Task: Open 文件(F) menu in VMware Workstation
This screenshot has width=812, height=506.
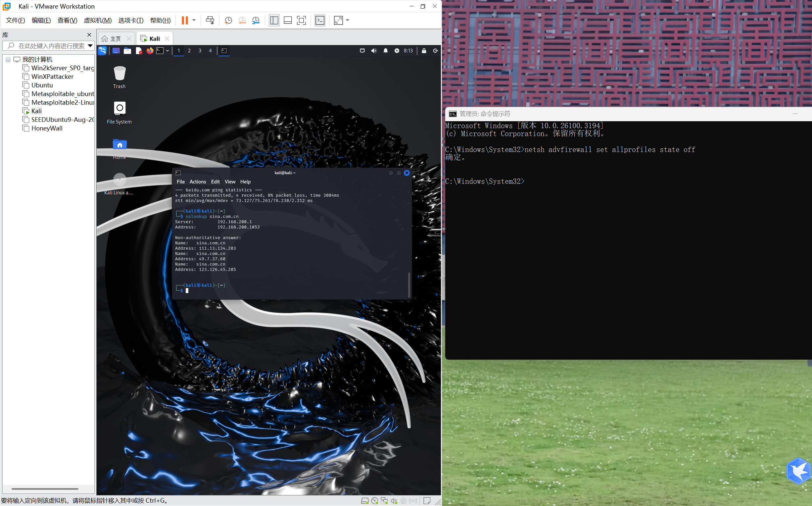Action: click(x=15, y=21)
